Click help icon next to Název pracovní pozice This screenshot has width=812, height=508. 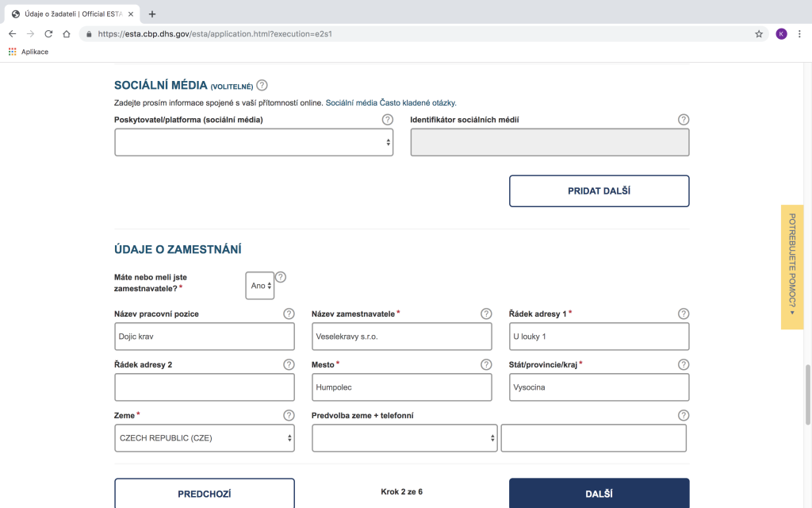[x=289, y=314]
